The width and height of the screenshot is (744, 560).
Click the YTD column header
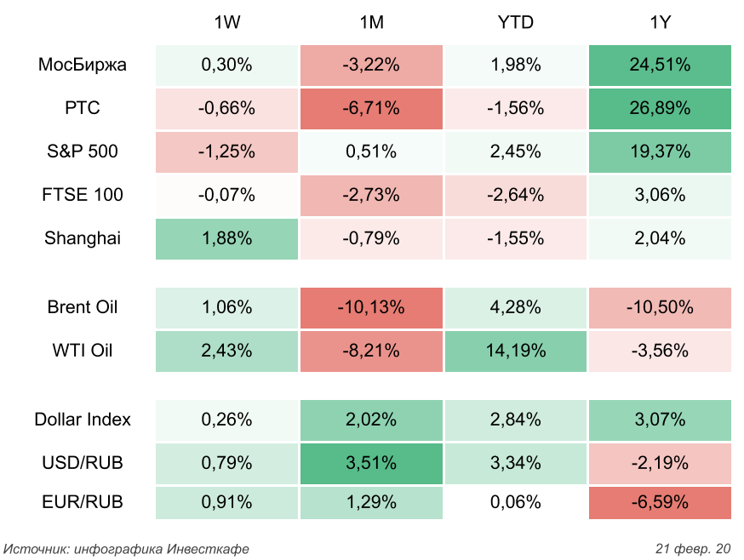pos(515,23)
